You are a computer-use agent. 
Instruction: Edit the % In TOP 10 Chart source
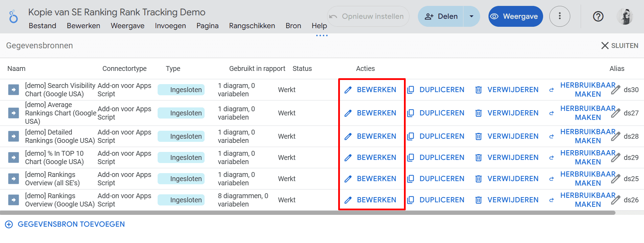click(x=370, y=157)
